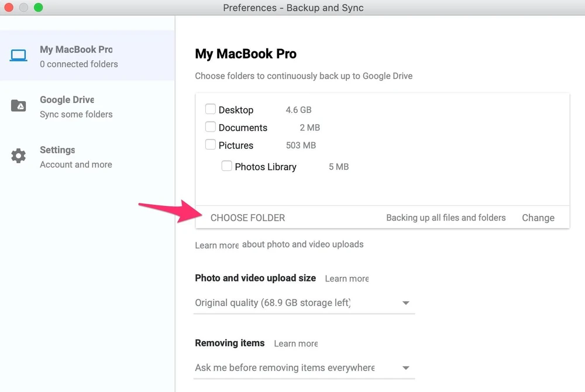Click the green maximize window button
This screenshot has width=585, height=392.
pos(39,8)
